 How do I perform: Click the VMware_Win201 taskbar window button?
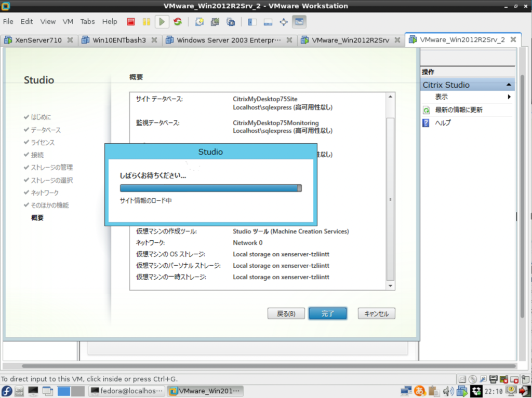click(206, 391)
